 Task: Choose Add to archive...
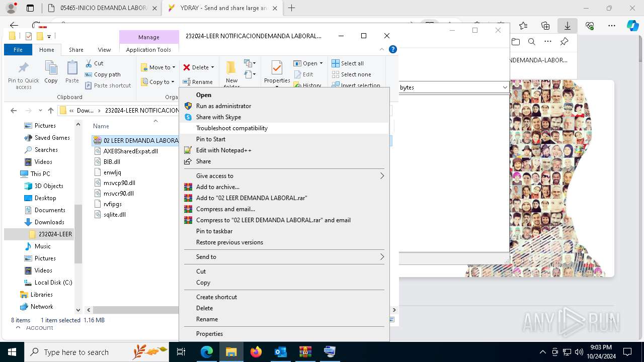coord(284,187)
